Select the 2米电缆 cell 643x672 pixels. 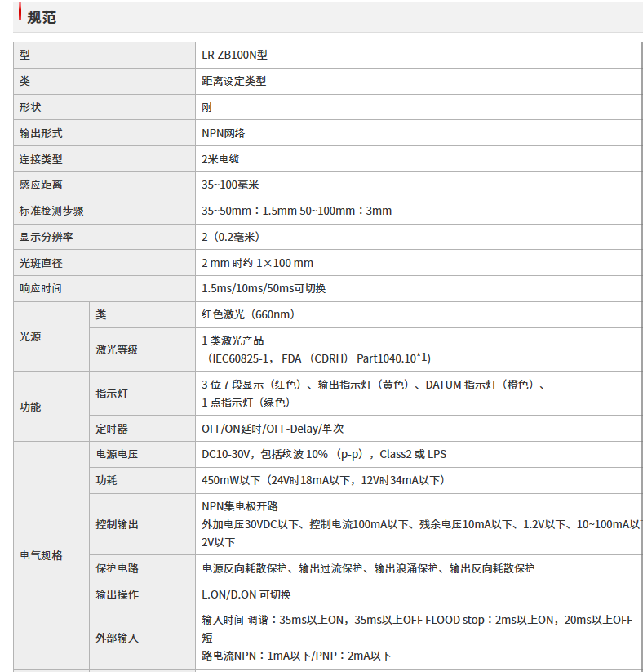(x=220, y=159)
